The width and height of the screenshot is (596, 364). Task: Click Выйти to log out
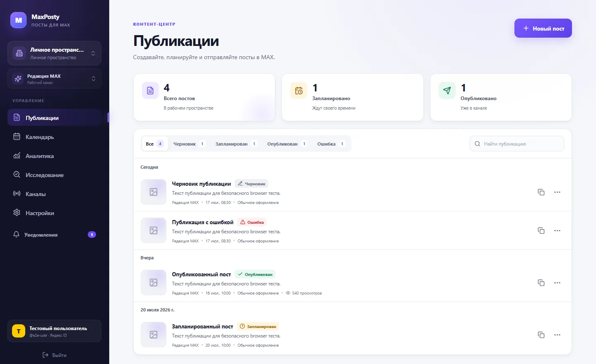(55, 355)
